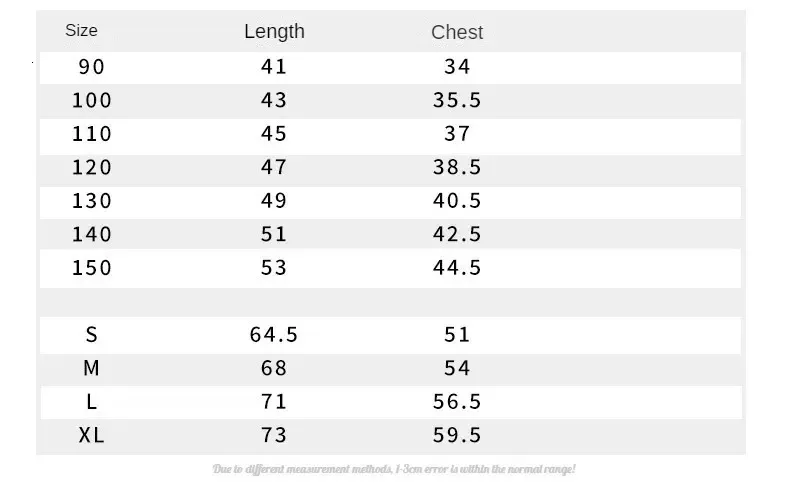
Task: Select the size S row label
Action: [x=91, y=335]
